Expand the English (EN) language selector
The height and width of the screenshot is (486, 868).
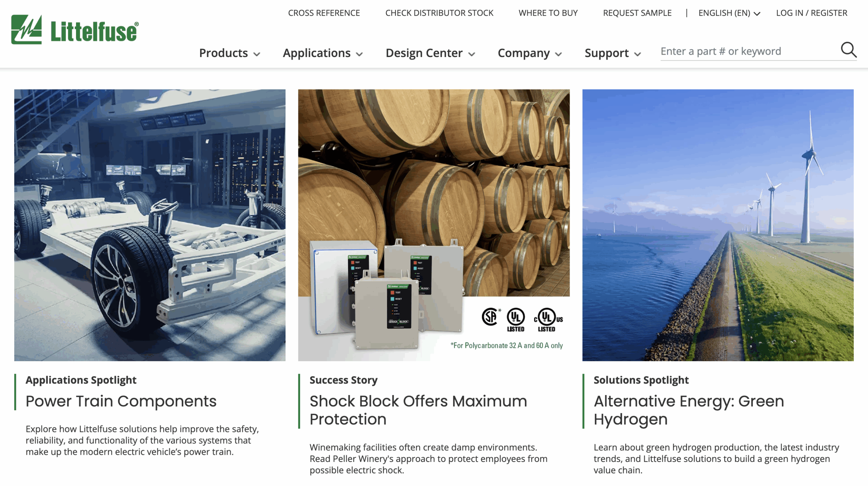click(729, 13)
